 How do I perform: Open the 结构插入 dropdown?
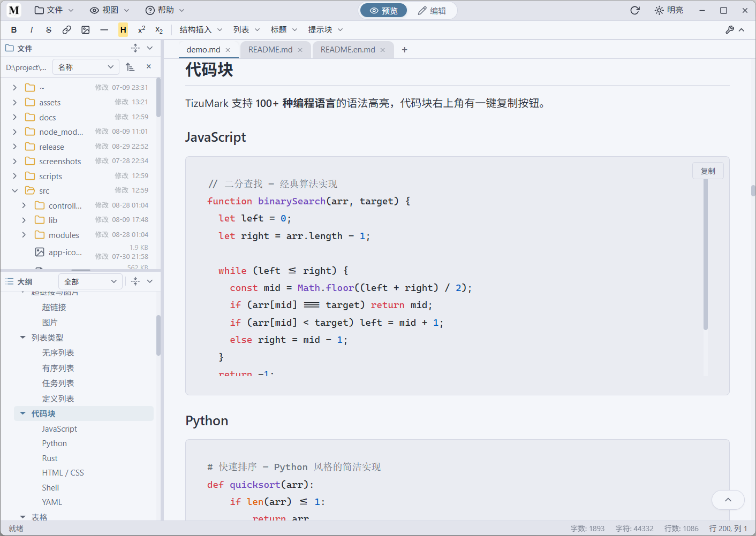coord(201,30)
